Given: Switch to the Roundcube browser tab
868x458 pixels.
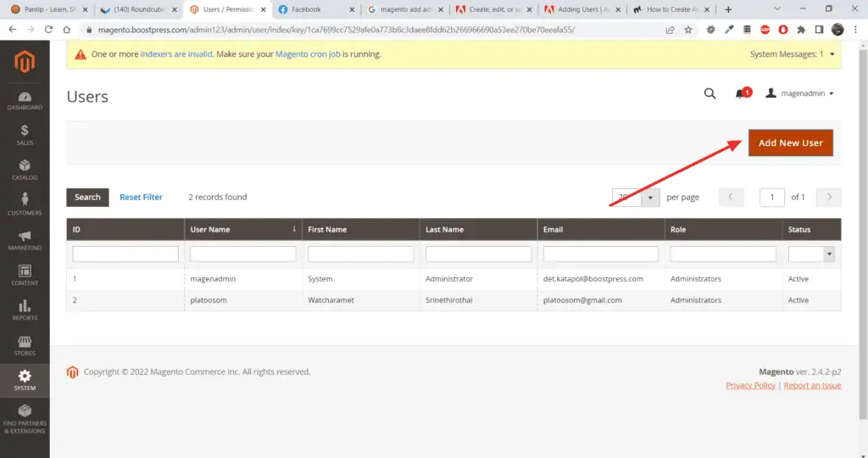Looking at the screenshot, I should (x=138, y=9).
